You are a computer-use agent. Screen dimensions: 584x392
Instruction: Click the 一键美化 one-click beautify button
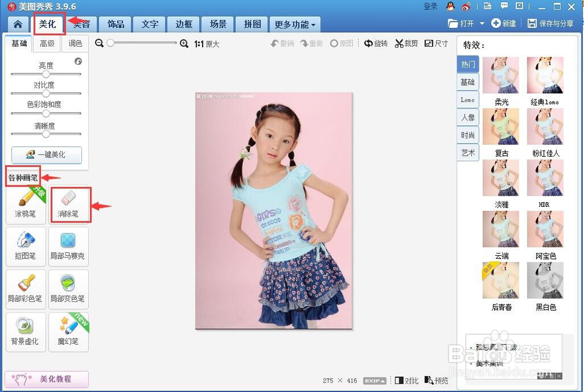(46, 155)
